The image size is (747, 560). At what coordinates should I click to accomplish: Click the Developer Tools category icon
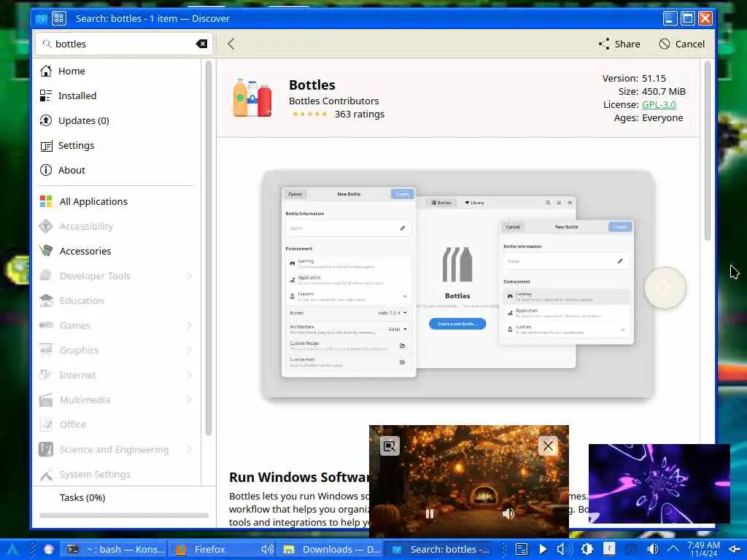[x=46, y=275]
